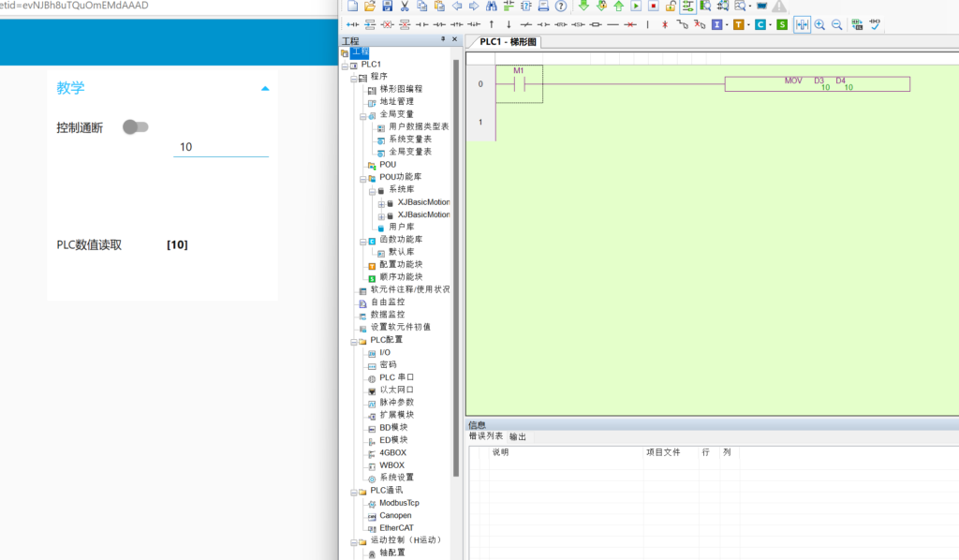The width and height of the screenshot is (959, 560).
Task: Download program to PLC with green down arrow
Action: click(x=583, y=6)
